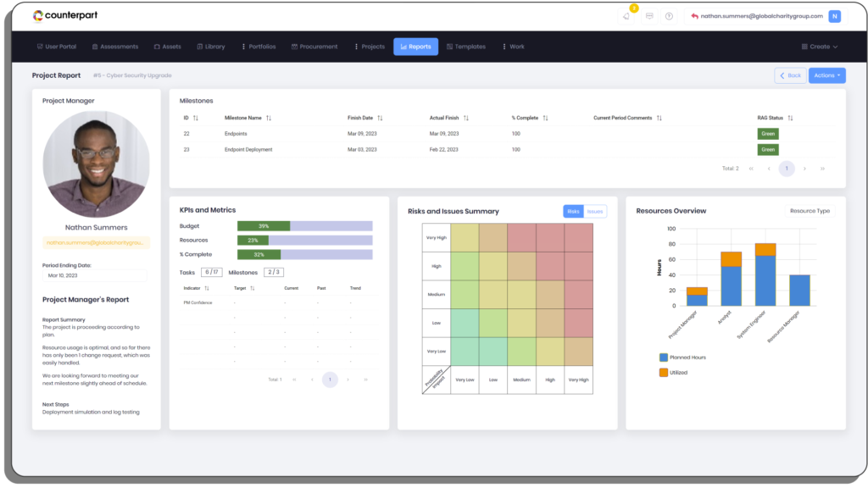Sort milestones by ID column icon

[x=196, y=118]
